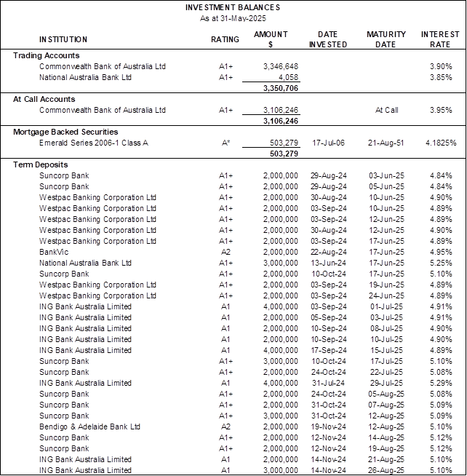467x476 pixels.
Task: Click the Trading Accounts subtotal 3,350,706
Action: pyautogui.click(x=279, y=88)
